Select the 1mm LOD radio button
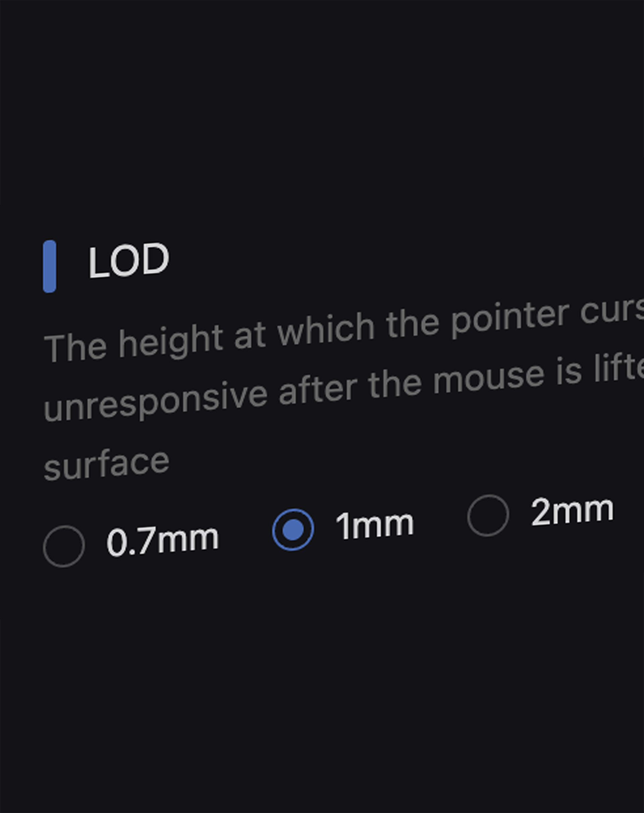The image size is (644, 813). [293, 529]
